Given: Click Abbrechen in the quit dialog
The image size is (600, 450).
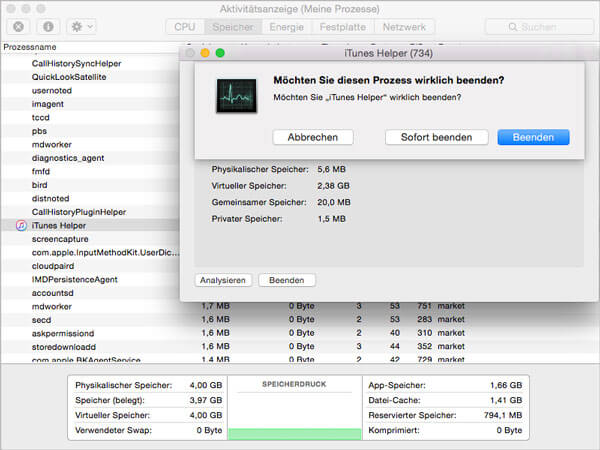Looking at the screenshot, I should [x=313, y=137].
